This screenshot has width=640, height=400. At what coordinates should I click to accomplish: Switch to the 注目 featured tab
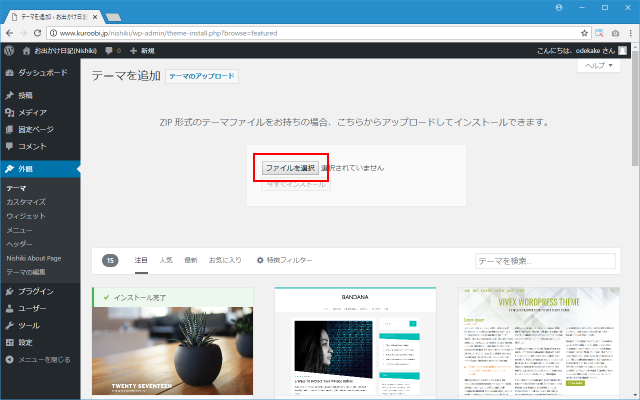(141, 260)
